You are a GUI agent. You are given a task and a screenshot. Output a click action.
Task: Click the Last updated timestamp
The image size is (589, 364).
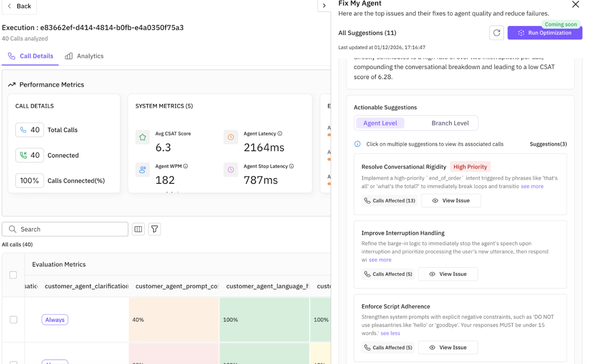[382, 47]
